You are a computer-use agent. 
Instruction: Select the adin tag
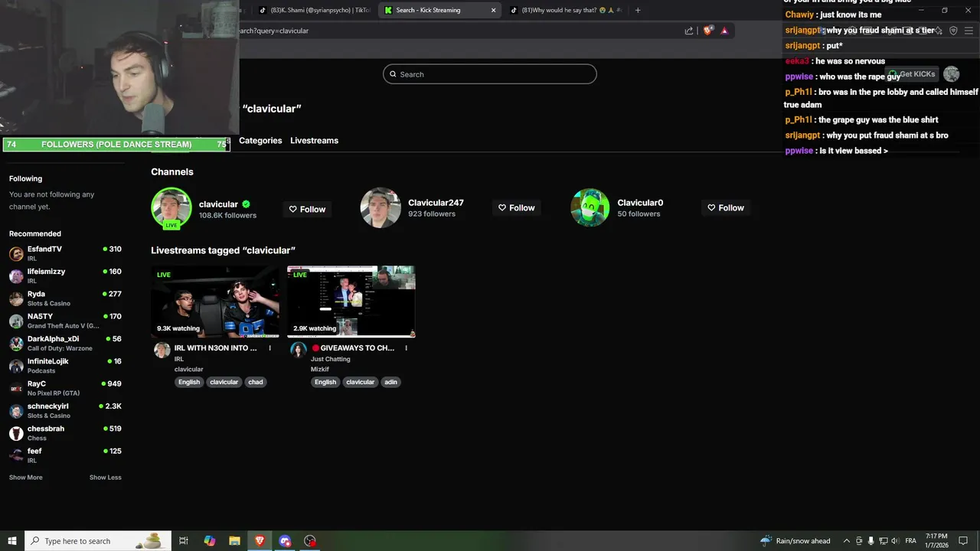point(390,382)
